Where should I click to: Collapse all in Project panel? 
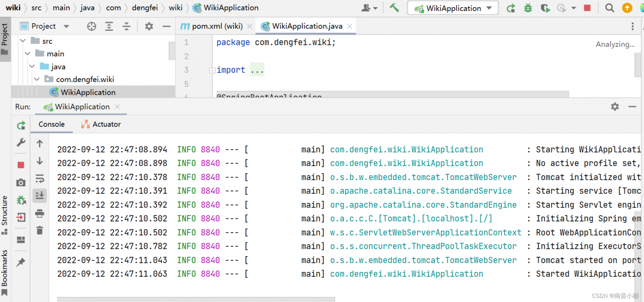[127, 26]
